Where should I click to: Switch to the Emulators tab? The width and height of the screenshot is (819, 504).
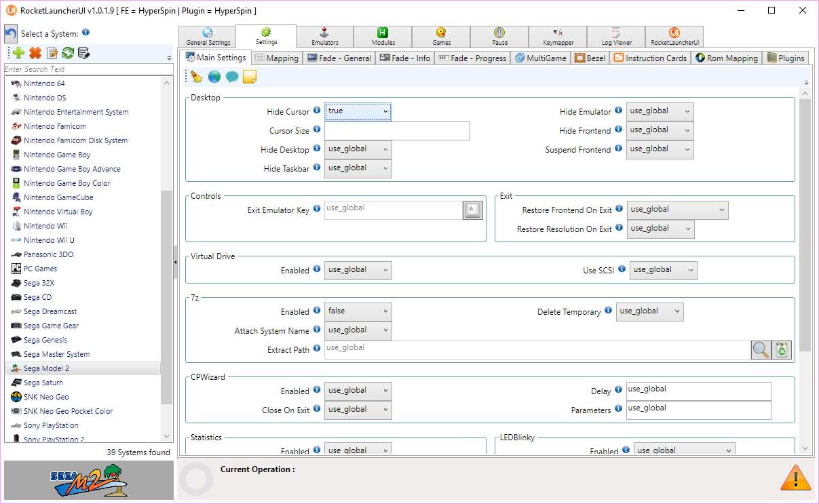(x=324, y=37)
